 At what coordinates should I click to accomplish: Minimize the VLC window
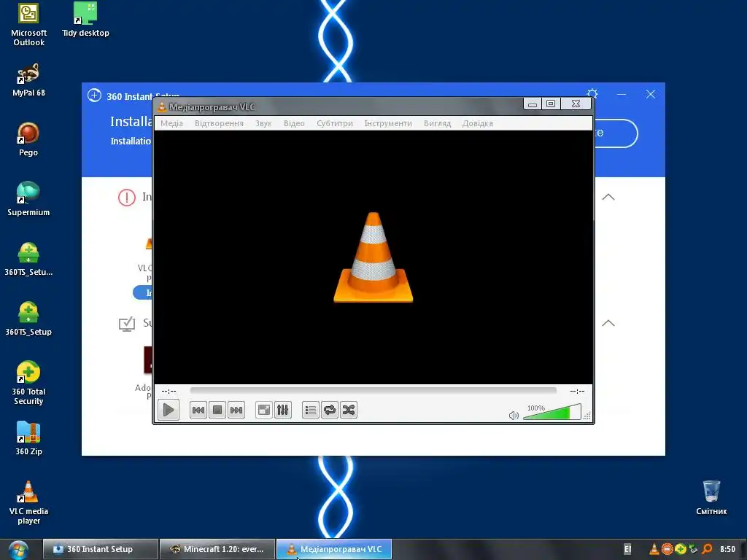tap(533, 104)
